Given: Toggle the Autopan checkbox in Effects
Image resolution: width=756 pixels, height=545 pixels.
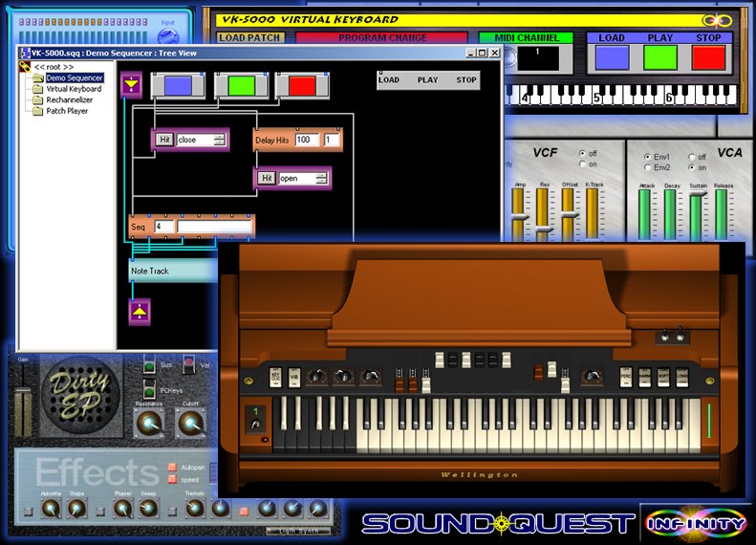Looking at the screenshot, I should point(172,467).
